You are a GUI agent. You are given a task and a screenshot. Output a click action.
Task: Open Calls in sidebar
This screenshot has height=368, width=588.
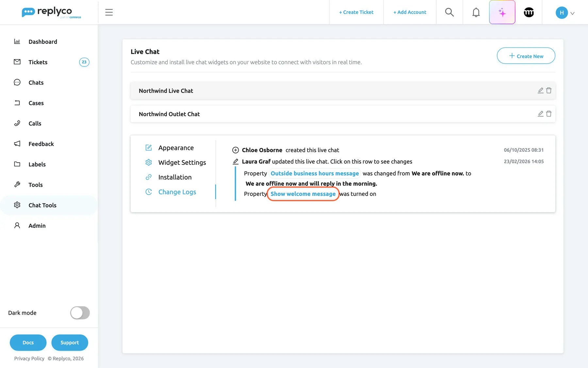click(x=49, y=123)
